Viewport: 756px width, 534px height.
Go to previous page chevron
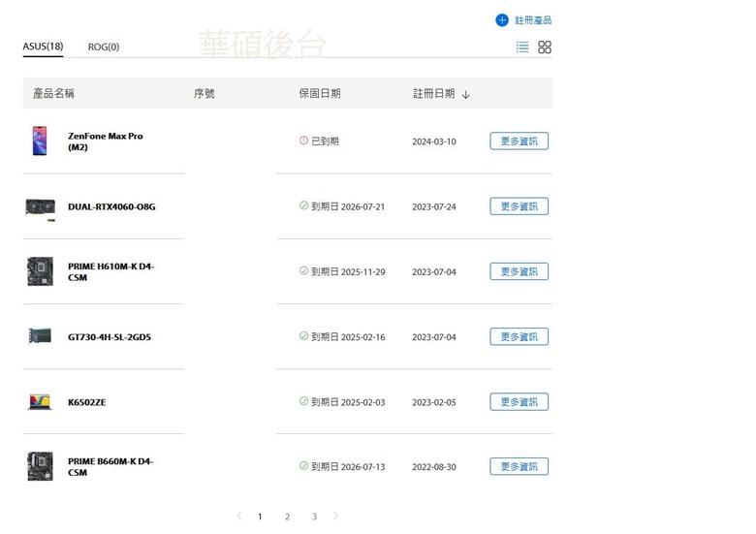click(x=239, y=517)
